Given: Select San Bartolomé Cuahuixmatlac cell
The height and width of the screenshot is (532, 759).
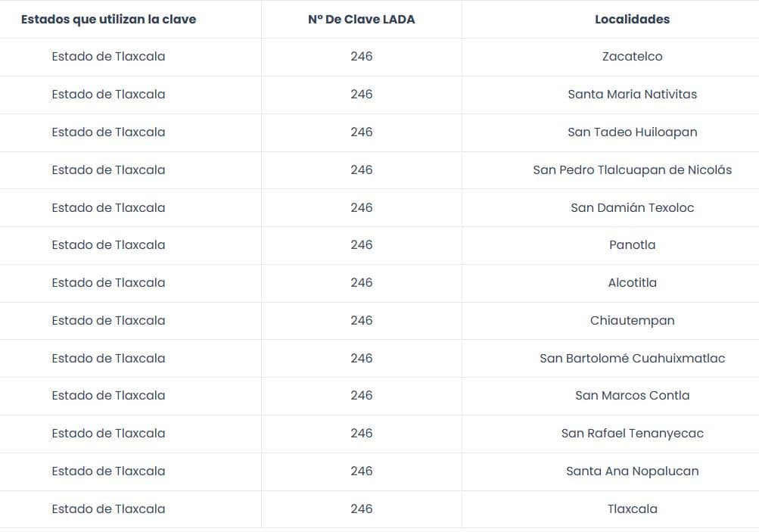Looking at the screenshot, I should click(632, 359).
